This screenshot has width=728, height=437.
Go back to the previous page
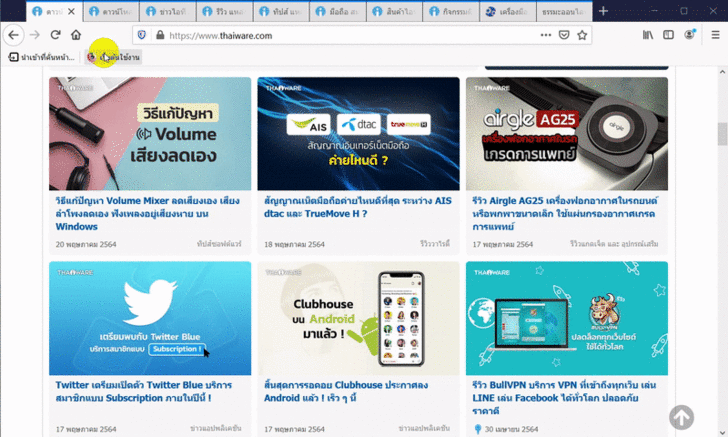(x=13, y=35)
